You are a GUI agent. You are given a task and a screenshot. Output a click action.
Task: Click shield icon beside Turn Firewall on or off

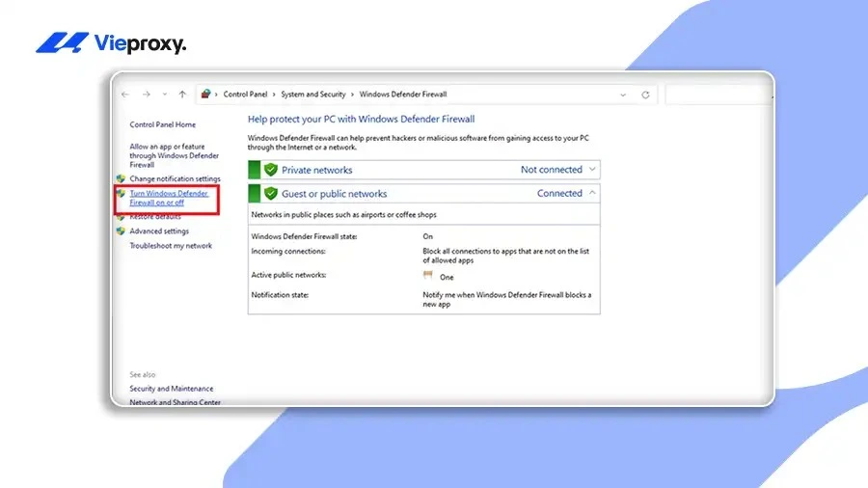point(121,194)
